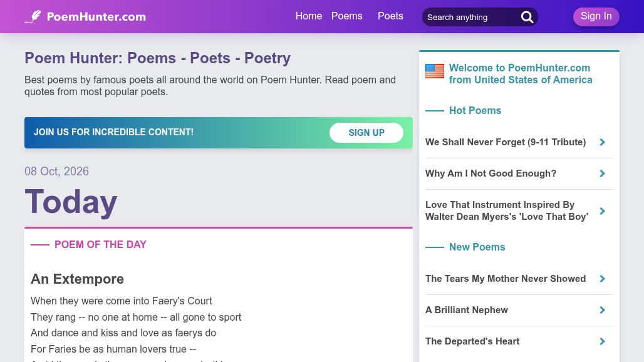Click the PoemHunter feather quill logo icon
The image size is (644, 362).
click(x=33, y=17)
